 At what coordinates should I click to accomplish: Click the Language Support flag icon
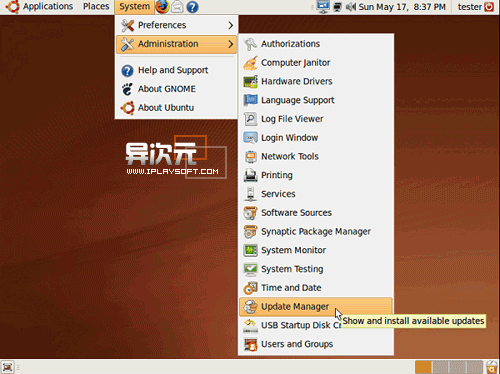[x=250, y=100]
